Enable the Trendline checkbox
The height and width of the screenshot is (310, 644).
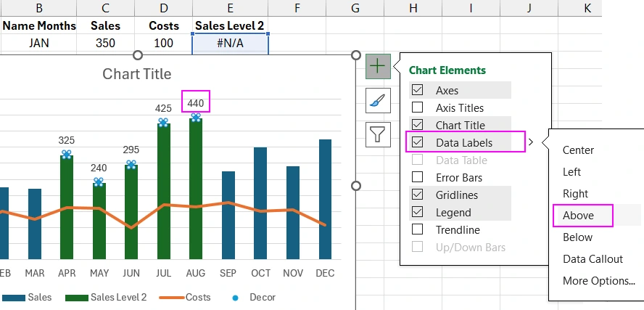point(418,229)
